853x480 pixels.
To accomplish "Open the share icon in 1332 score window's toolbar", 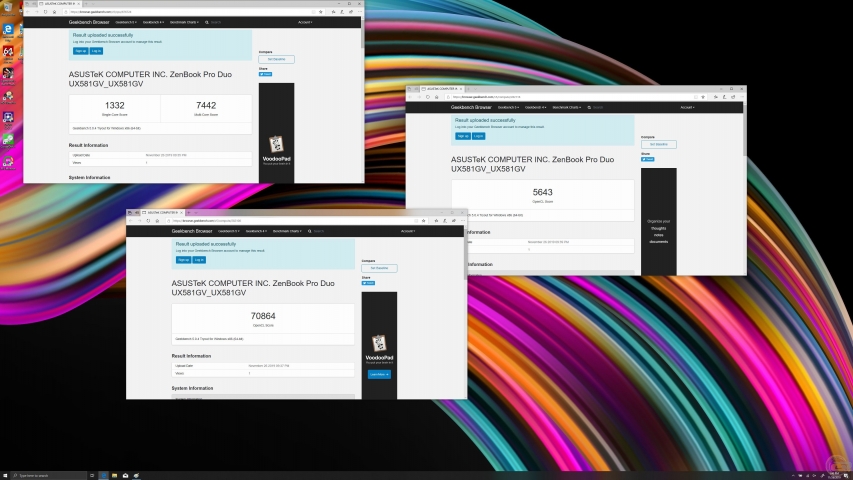I will pos(351,11).
